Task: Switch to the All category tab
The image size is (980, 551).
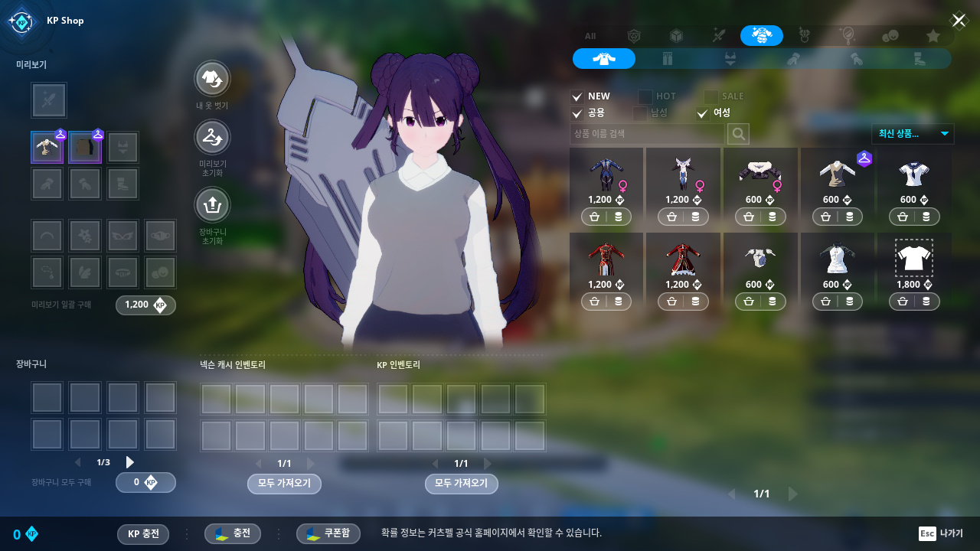Action: click(590, 36)
